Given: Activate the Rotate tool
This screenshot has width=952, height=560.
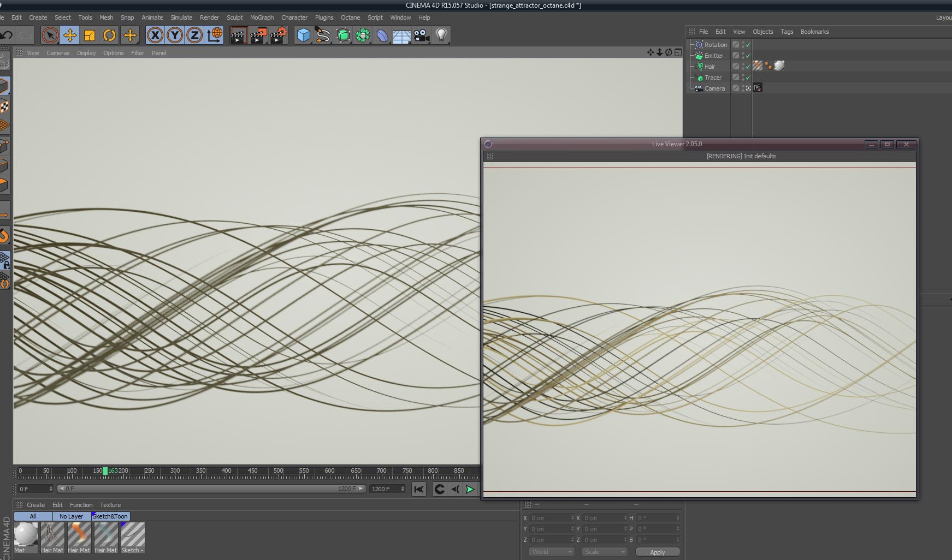Looking at the screenshot, I should pyautogui.click(x=109, y=35).
